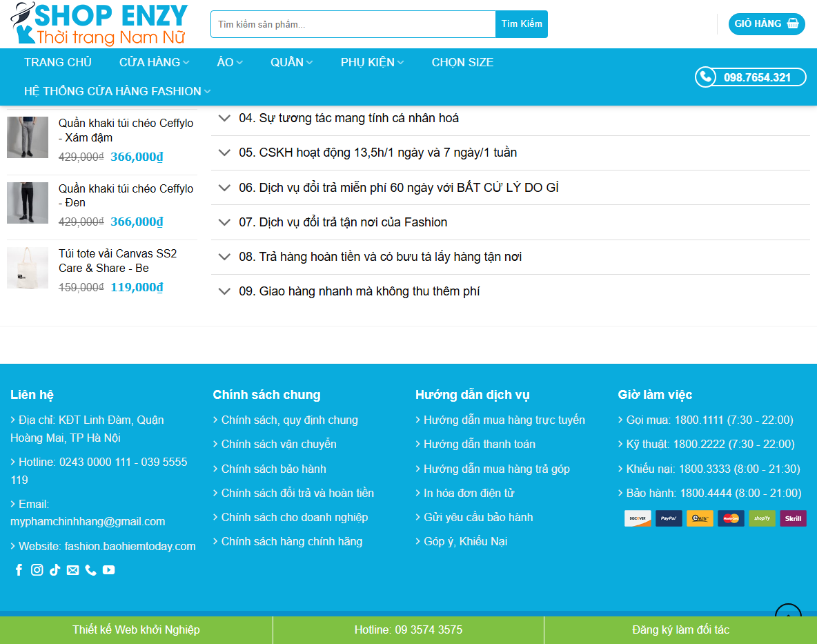Click the TikTok icon in the footer
The height and width of the screenshot is (644, 817).
pos(55,570)
